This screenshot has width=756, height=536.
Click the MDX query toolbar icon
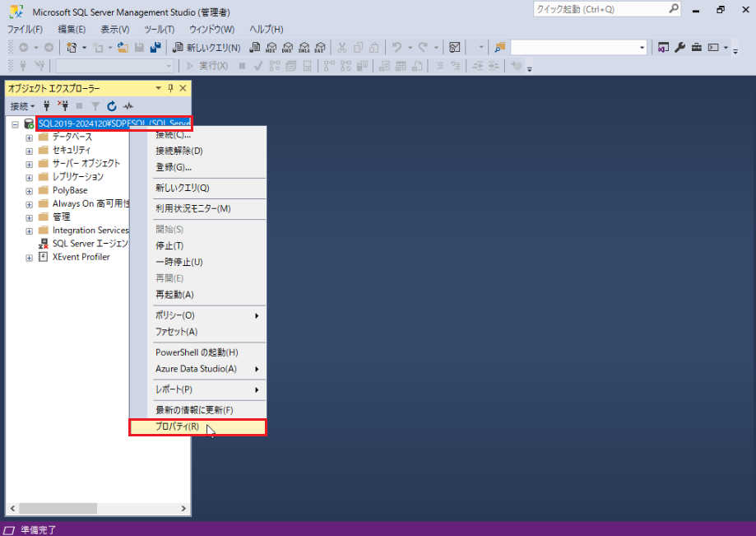[271, 47]
